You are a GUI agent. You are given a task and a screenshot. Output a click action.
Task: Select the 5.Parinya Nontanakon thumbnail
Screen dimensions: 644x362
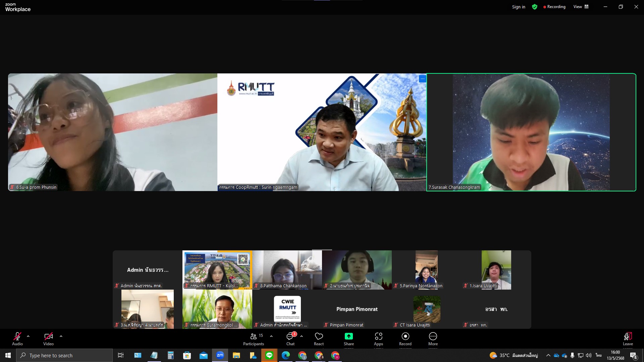pos(427,270)
